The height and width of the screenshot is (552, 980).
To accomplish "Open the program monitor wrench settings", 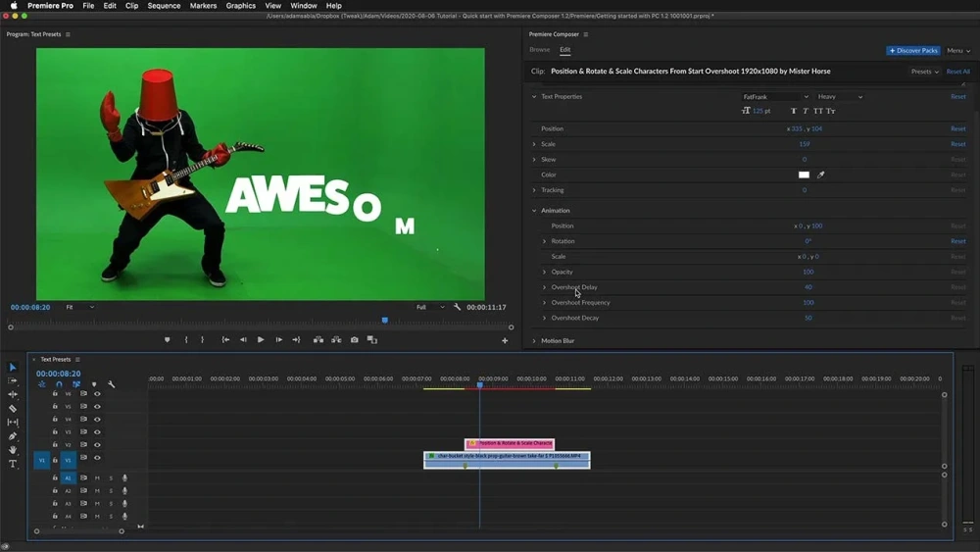I will pyautogui.click(x=457, y=307).
